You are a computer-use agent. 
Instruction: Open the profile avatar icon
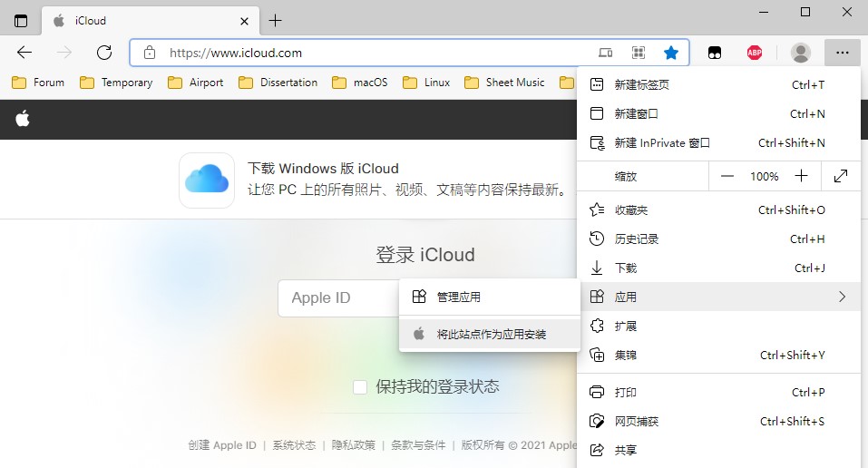(x=801, y=53)
